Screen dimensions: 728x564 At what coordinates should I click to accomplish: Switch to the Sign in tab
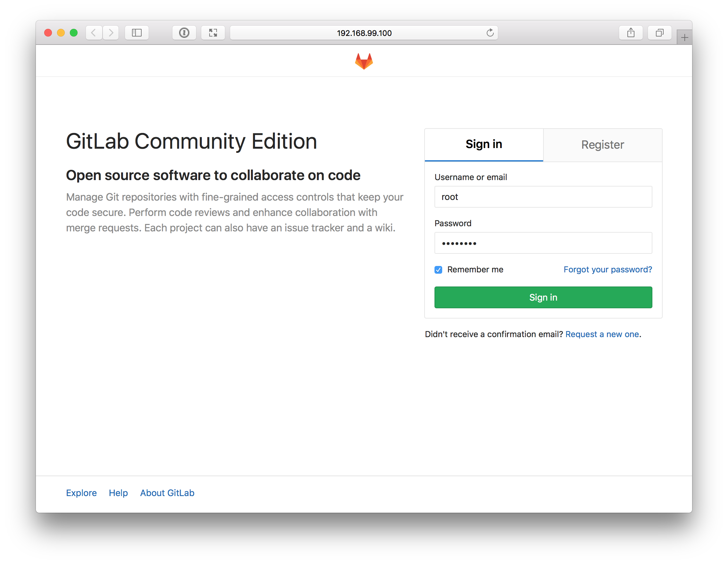[x=484, y=145]
